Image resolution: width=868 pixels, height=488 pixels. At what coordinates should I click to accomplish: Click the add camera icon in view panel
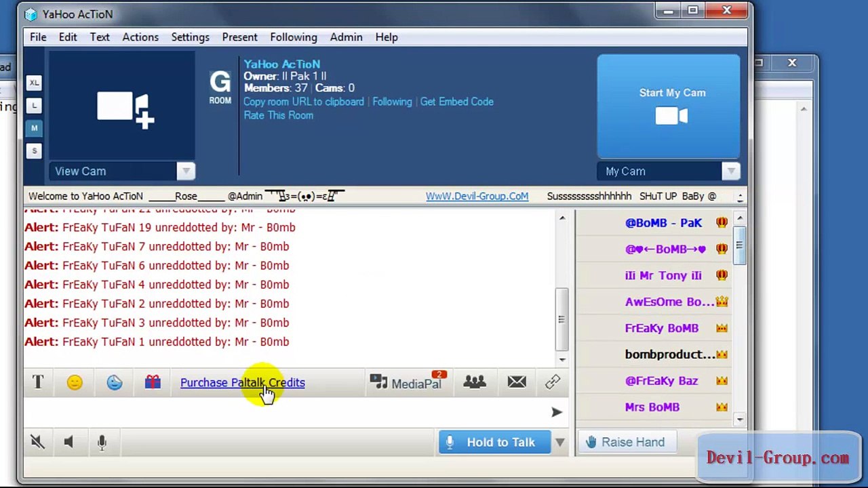coord(125,108)
